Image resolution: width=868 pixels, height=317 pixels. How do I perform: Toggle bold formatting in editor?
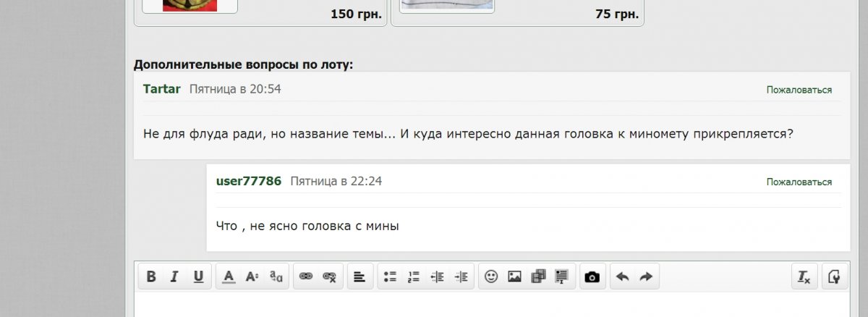pyautogui.click(x=151, y=276)
